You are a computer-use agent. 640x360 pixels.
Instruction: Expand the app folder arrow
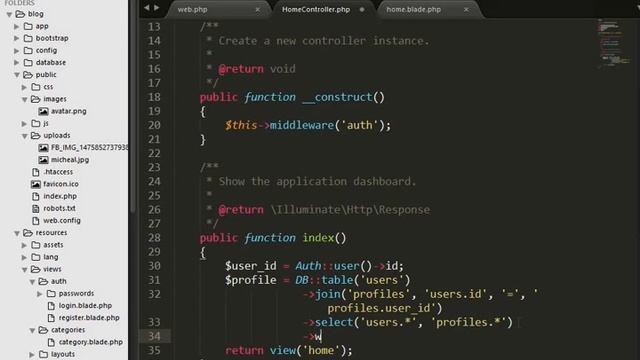(x=17, y=27)
